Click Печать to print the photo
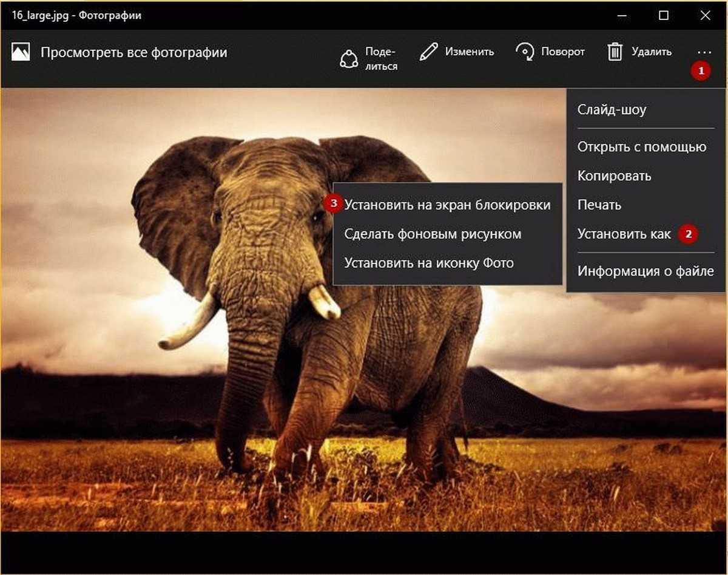Viewport: 728px width, 575px height. [599, 205]
